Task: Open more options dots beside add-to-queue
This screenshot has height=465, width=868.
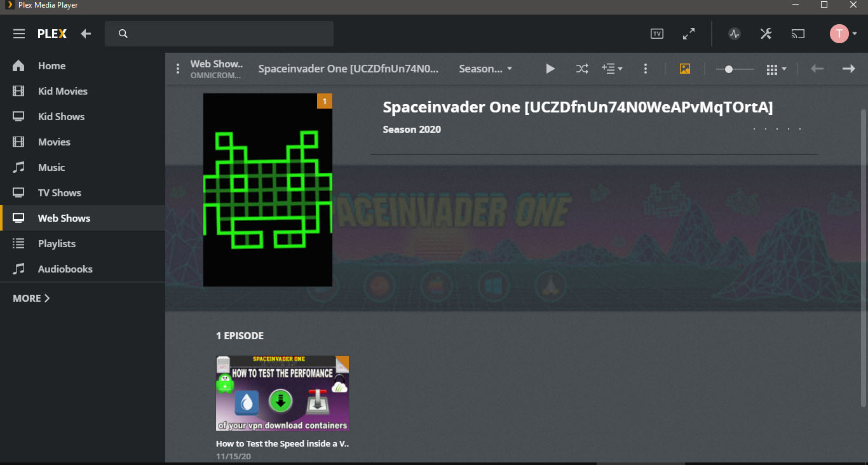Action: (646, 69)
